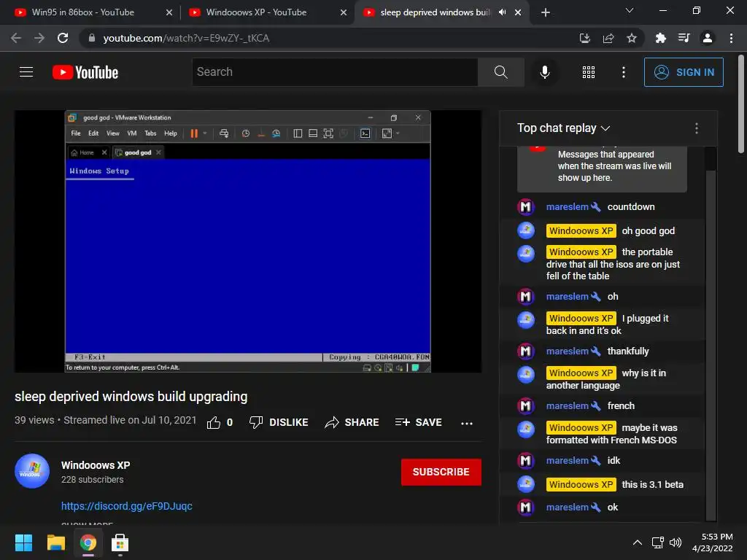Viewport: 747px width, 560px height.
Task: Click Chrome icon on taskbar
Action: pyautogui.click(x=88, y=542)
